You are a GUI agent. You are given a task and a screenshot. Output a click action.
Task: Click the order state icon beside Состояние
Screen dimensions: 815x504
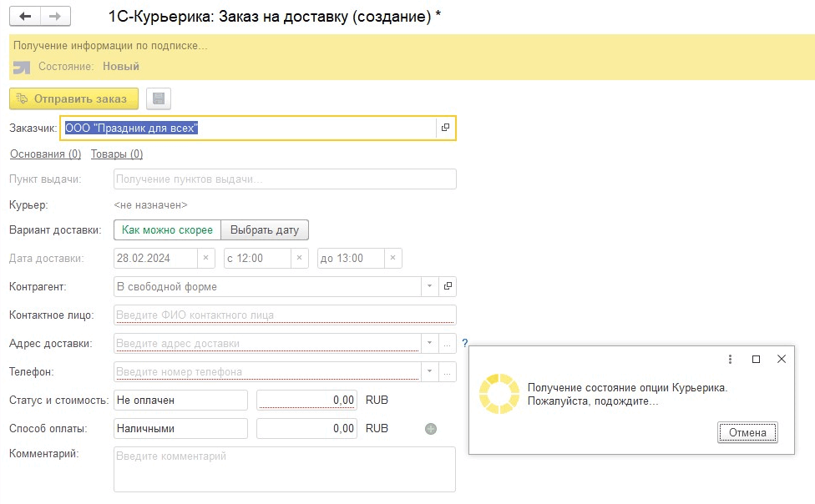(x=22, y=67)
